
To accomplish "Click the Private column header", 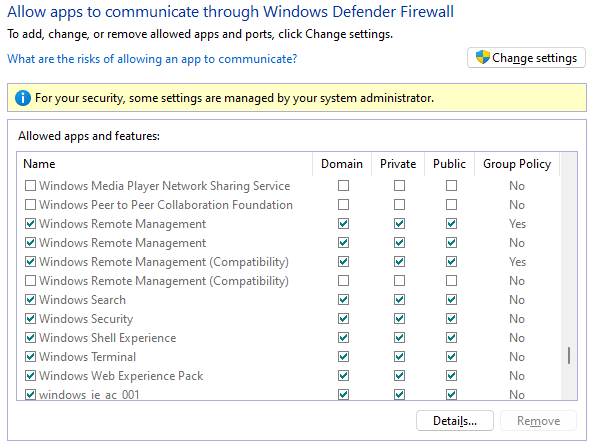I will 398,164.
